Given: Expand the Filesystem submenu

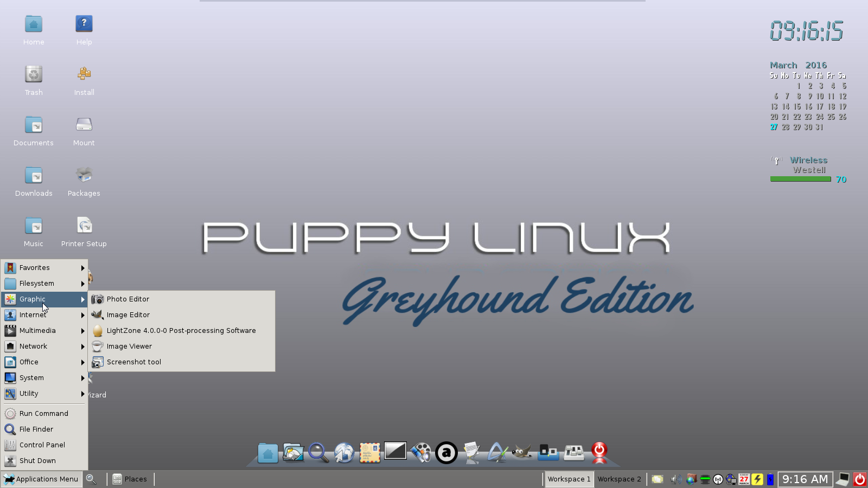Looking at the screenshot, I should point(44,284).
